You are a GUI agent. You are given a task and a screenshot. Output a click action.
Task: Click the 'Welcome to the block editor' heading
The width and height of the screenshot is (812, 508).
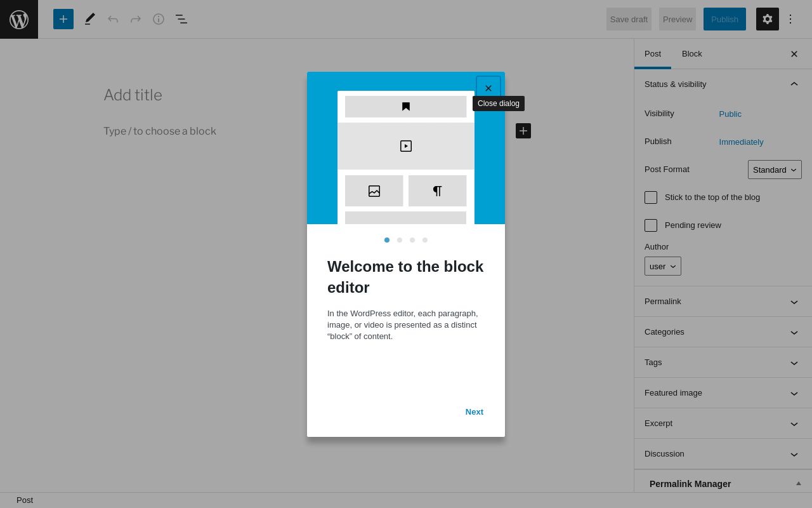tap(405, 277)
